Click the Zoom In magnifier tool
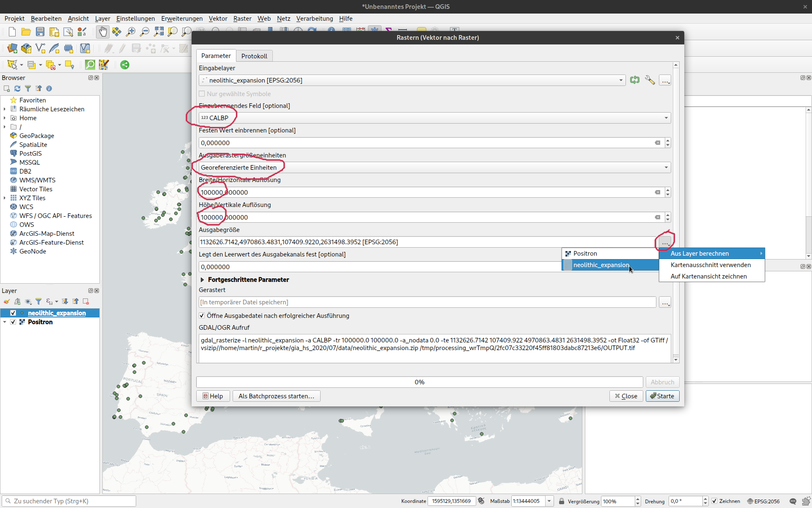Screen dimensions: 812x508 [131, 32]
